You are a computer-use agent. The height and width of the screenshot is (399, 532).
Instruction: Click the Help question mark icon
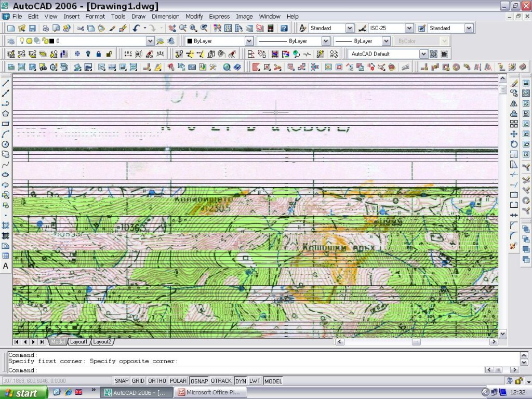coord(284,28)
